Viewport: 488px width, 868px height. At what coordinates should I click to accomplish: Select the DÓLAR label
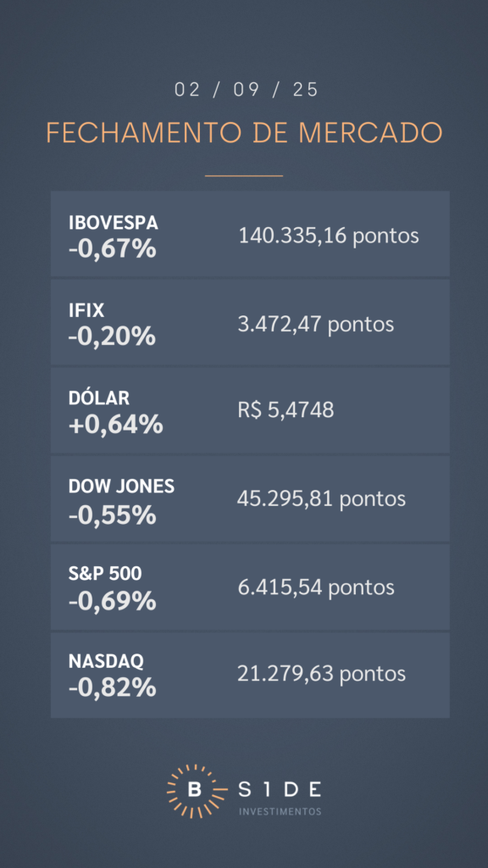tap(99, 398)
